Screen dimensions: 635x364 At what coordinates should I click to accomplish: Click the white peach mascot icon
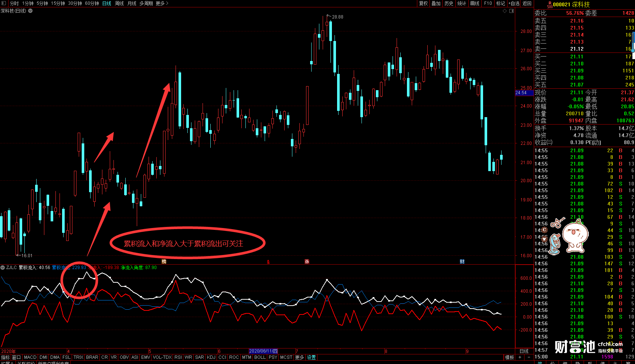pyautogui.click(x=575, y=235)
